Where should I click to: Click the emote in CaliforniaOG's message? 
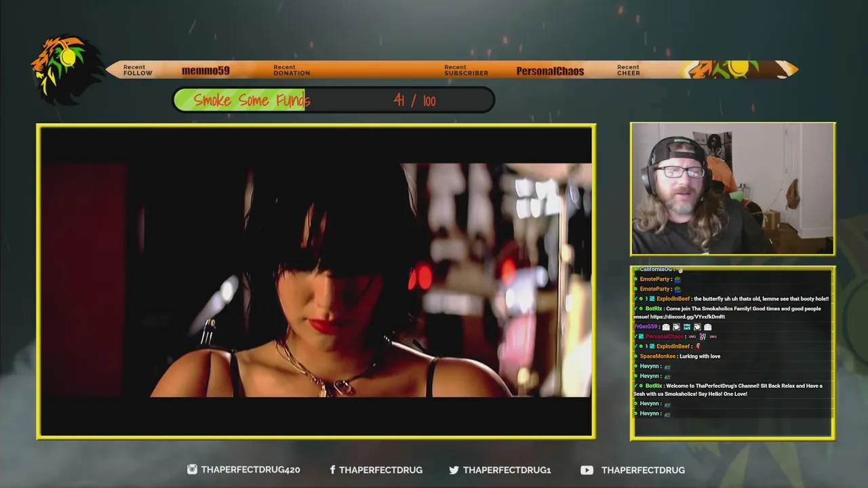tap(680, 270)
